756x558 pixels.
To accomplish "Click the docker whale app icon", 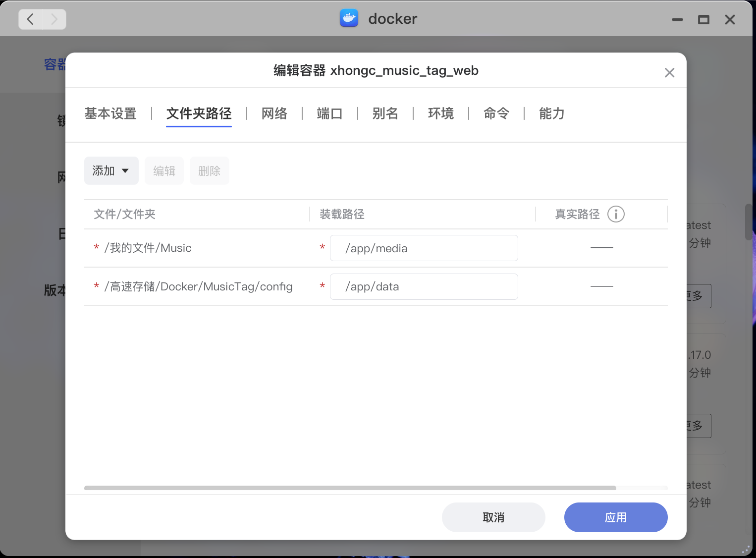I will (349, 18).
